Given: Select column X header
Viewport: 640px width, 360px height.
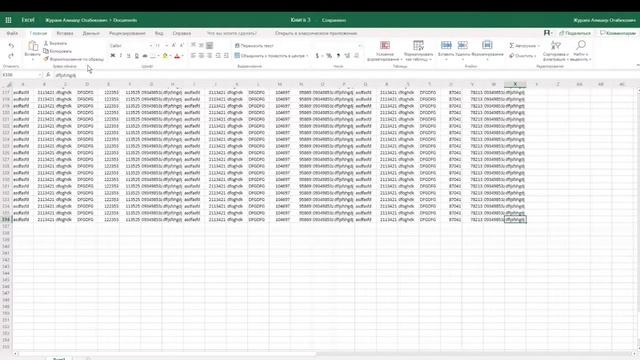Looking at the screenshot, I should point(515,84).
